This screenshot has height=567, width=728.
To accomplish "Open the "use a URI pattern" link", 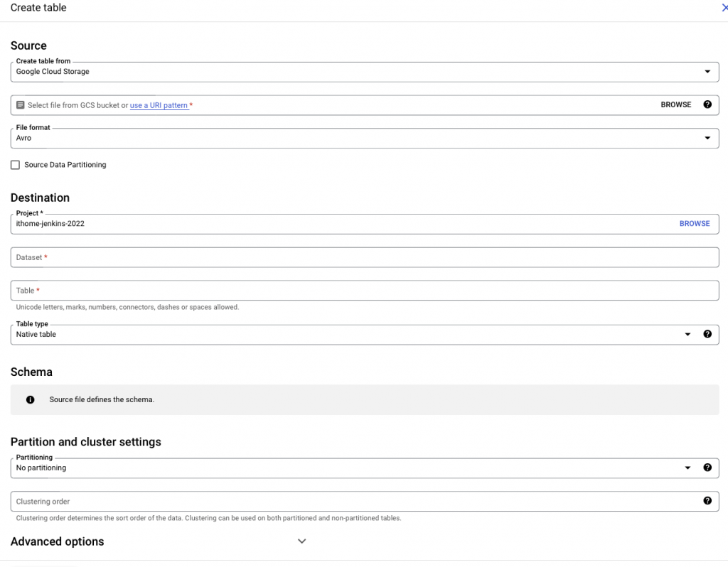I will click(x=159, y=105).
